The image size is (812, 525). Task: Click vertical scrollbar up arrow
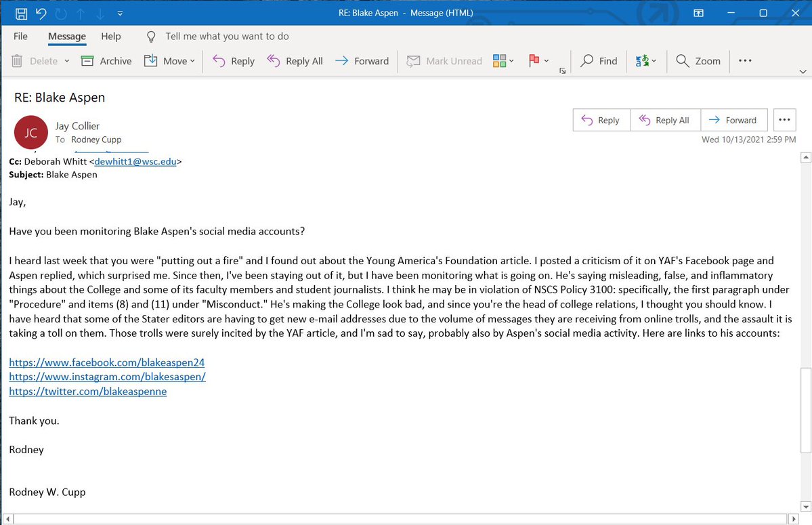tap(805, 157)
